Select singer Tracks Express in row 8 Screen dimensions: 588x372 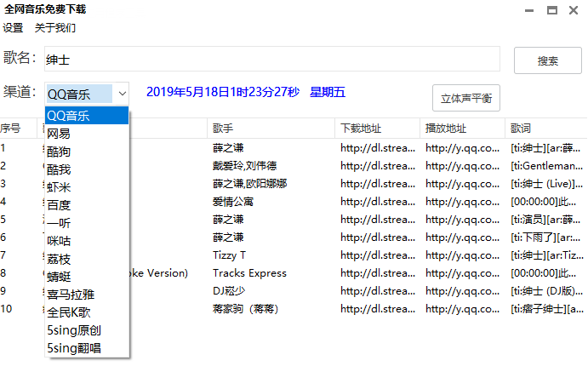[x=249, y=273]
